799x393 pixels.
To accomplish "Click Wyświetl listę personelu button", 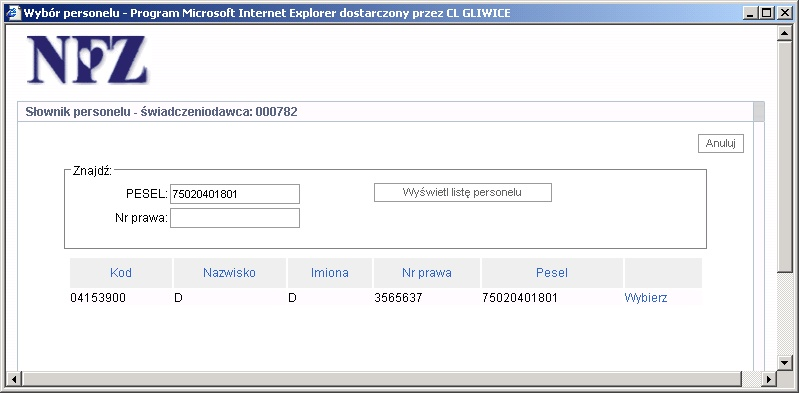I will coord(463,193).
